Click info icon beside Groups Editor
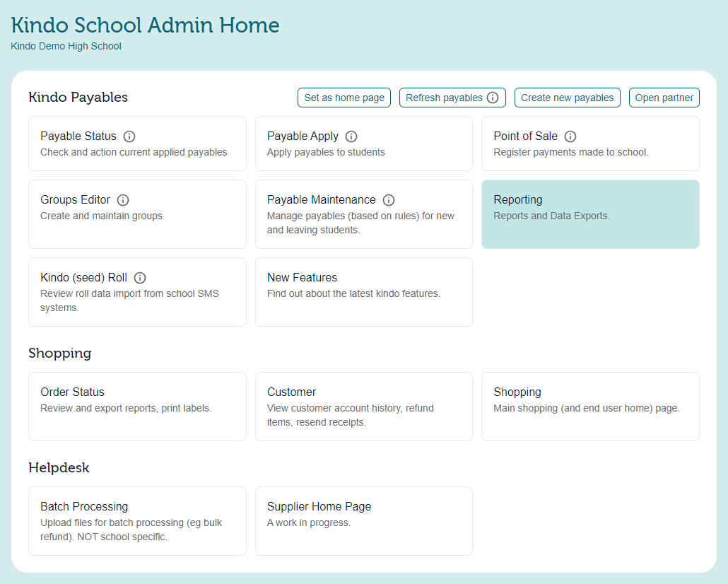Viewport: 728px width, 584px height. pos(123,200)
